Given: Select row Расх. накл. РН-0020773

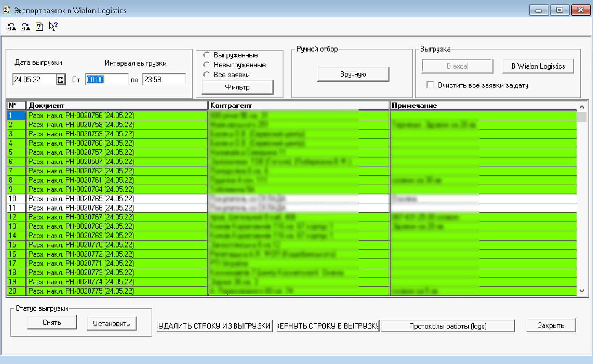Looking at the screenshot, I should pos(292,273).
